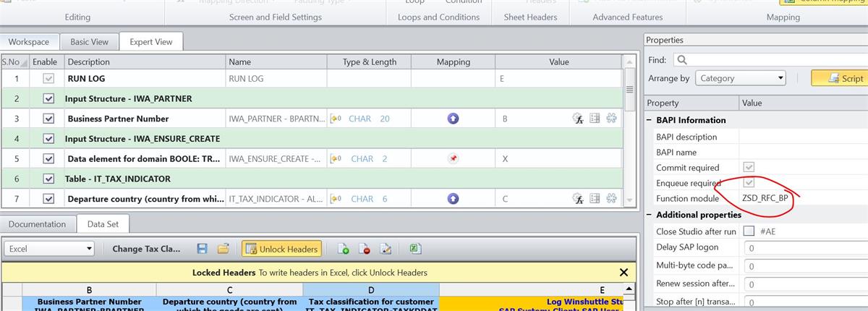
Task: Toggle Enqueue required checkbox
Action: (749, 183)
